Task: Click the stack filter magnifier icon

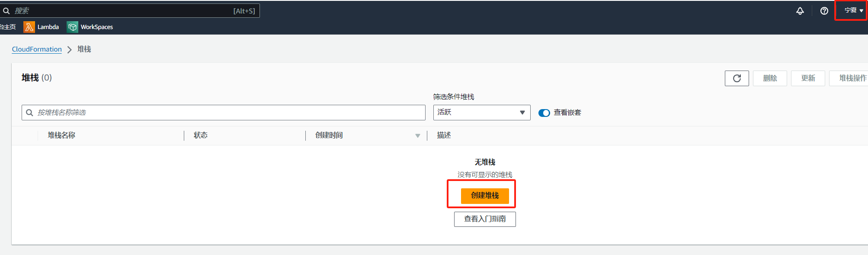Action: pyautogui.click(x=29, y=113)
